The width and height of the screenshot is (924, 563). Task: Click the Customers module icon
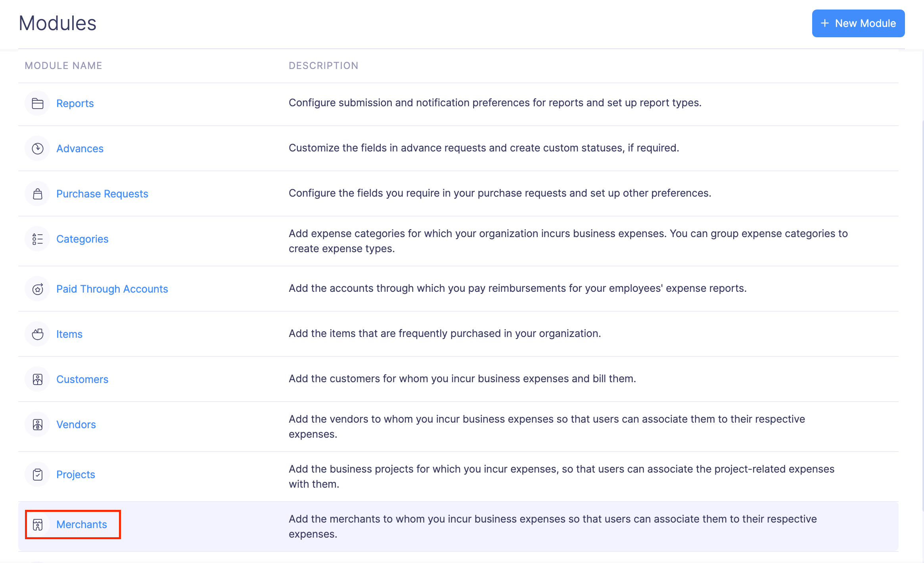tap(38, 379)
